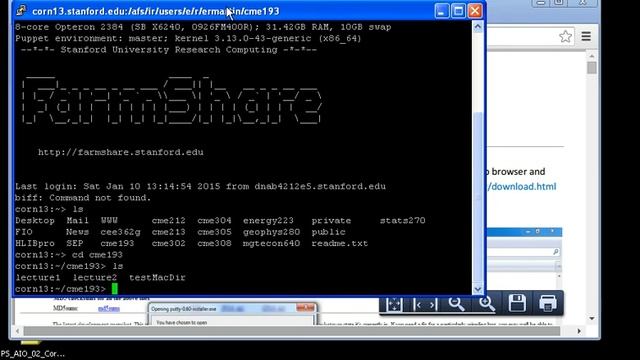Maximize the PuTTY terminal window
Image resolution: width=640 pixels, height=360 pixels.
coord(458,11)
